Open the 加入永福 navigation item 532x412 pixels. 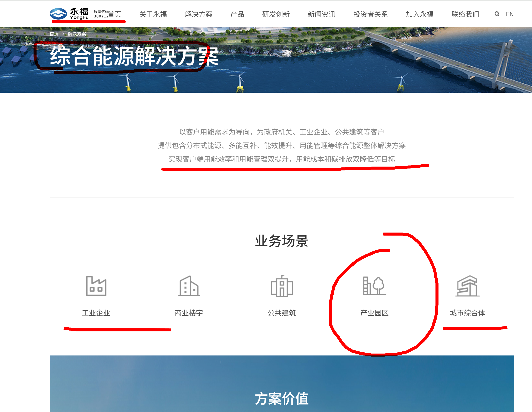click(x=419, y=14)
